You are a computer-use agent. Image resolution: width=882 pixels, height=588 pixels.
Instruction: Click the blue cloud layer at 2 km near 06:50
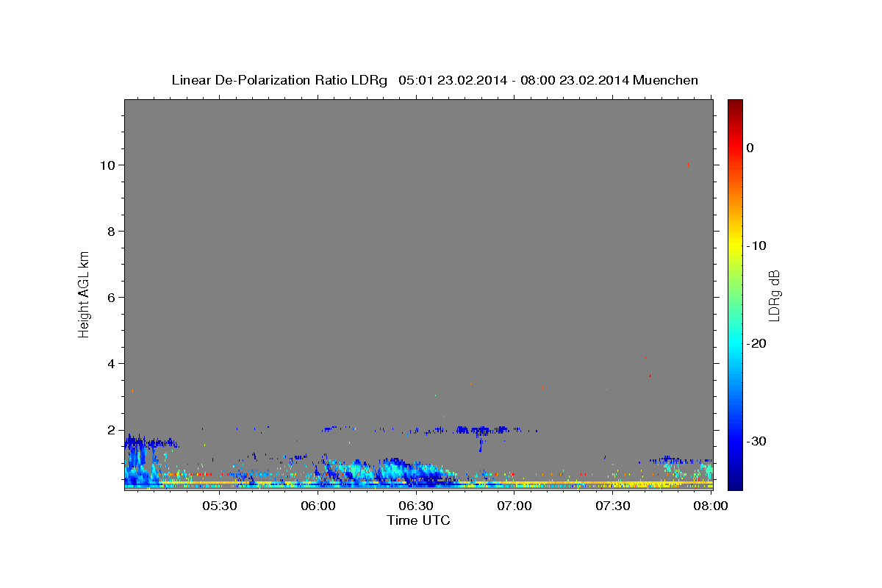point(482,430)
